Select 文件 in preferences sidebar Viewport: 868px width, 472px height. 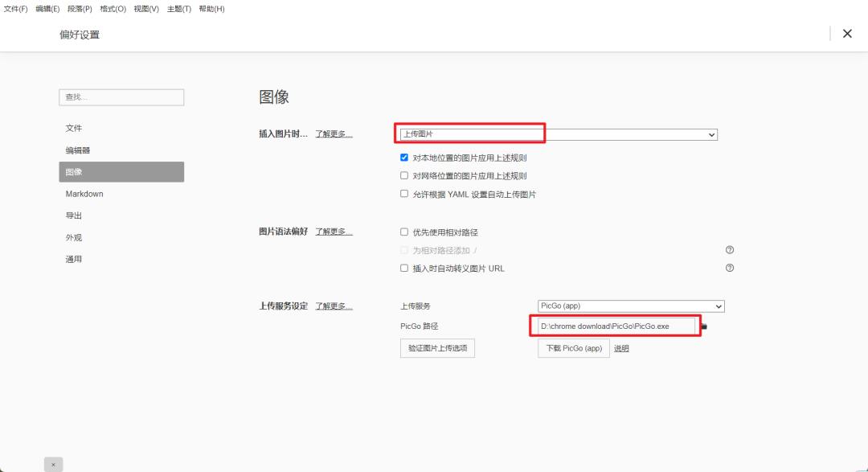click(121, 128)
